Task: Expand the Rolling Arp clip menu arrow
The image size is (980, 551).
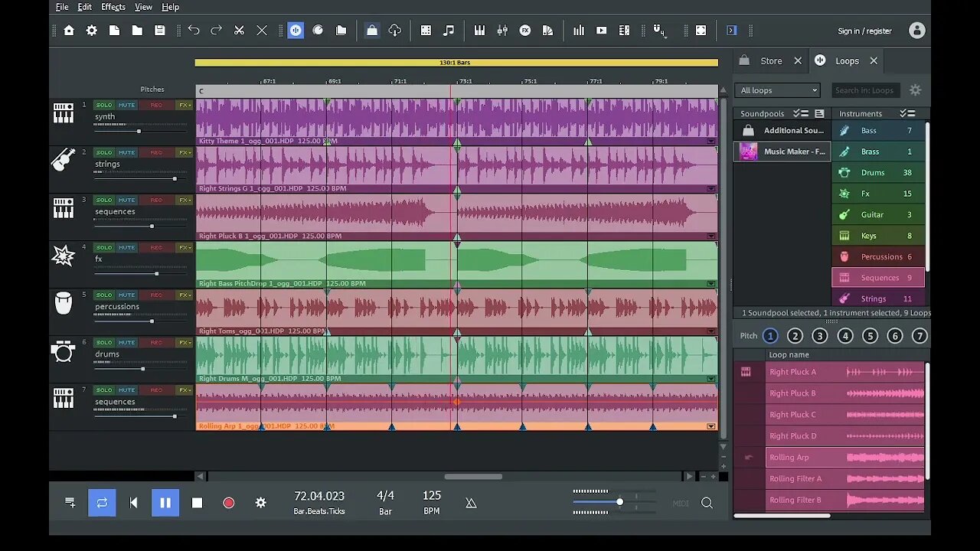Action: (711, 426)
